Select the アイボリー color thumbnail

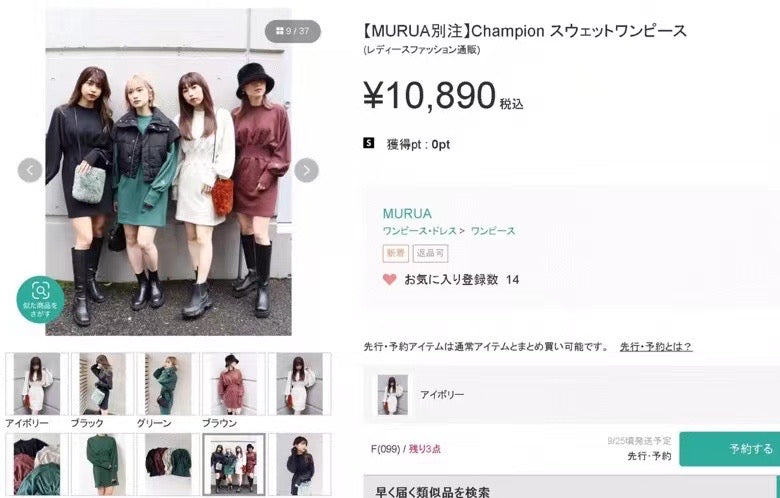click(x=36, y=384)
